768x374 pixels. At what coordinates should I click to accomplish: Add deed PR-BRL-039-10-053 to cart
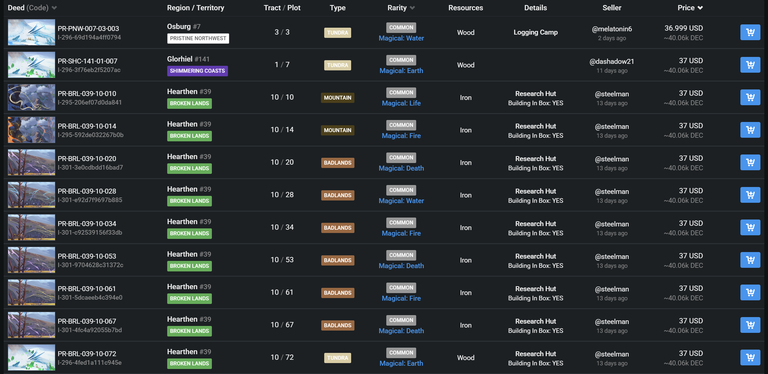tap(750, 260)
